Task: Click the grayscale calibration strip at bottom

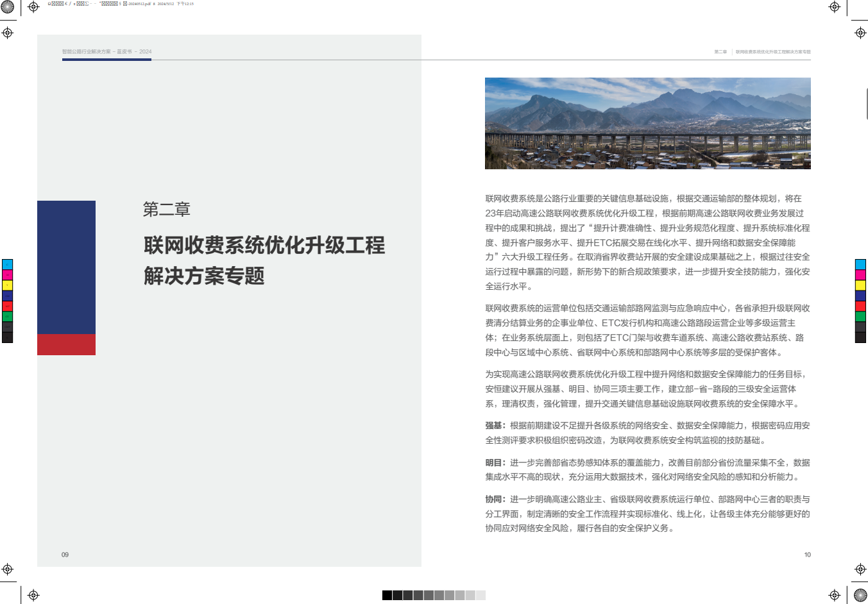Action: pyautogui.click(x=433, y=595)
